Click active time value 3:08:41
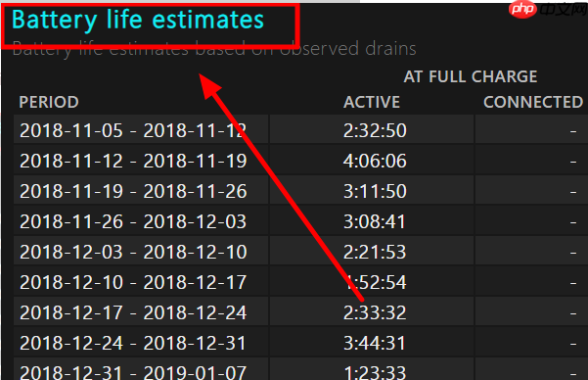The height and width of the screenshot is (380, 588). (x=375, y=222)
